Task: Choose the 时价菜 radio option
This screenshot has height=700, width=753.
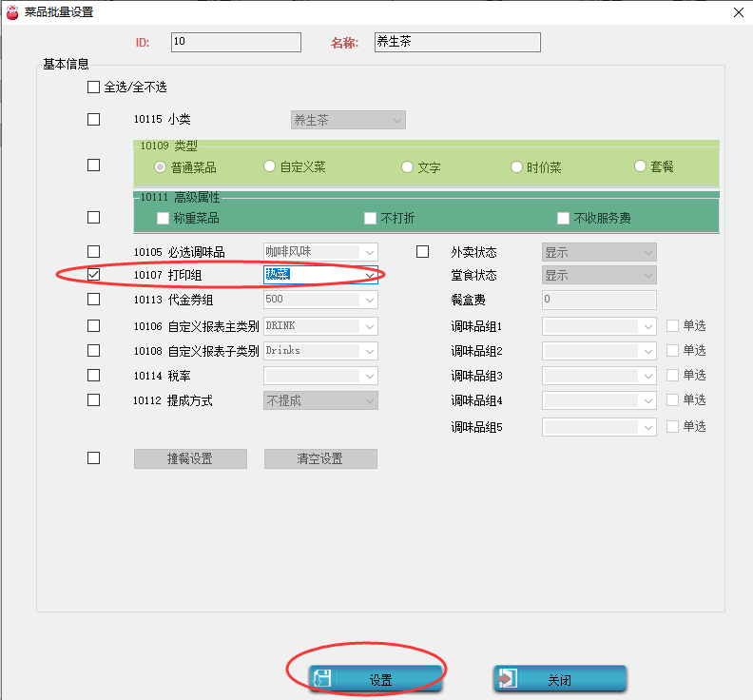Action: tap(518, 166)
